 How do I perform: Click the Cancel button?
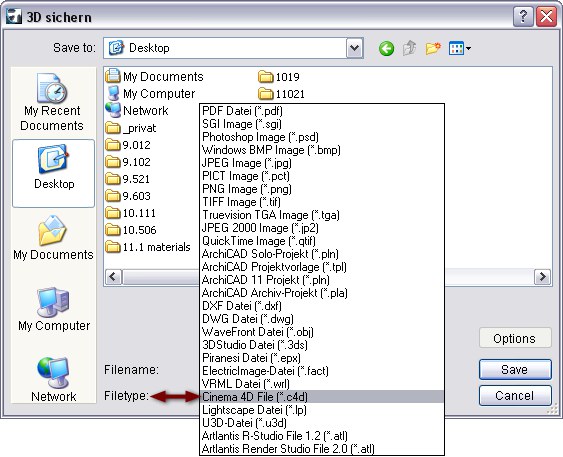[515, 396]
